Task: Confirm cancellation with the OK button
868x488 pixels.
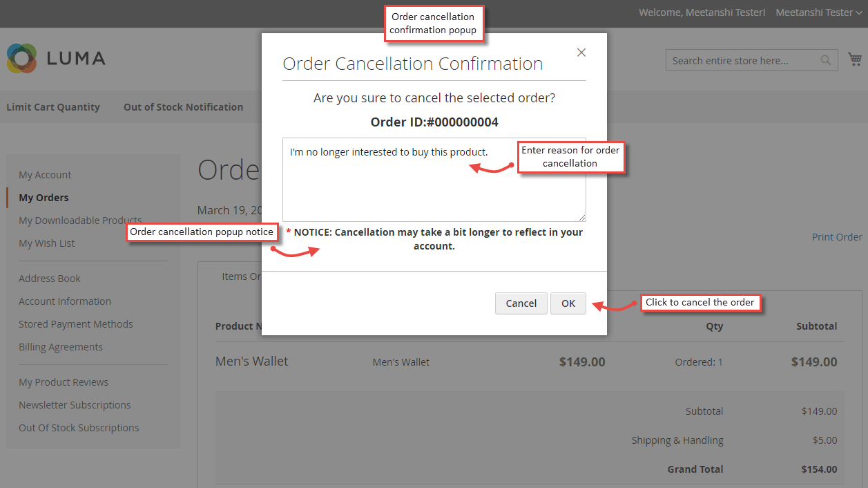Action: (568, 303)
